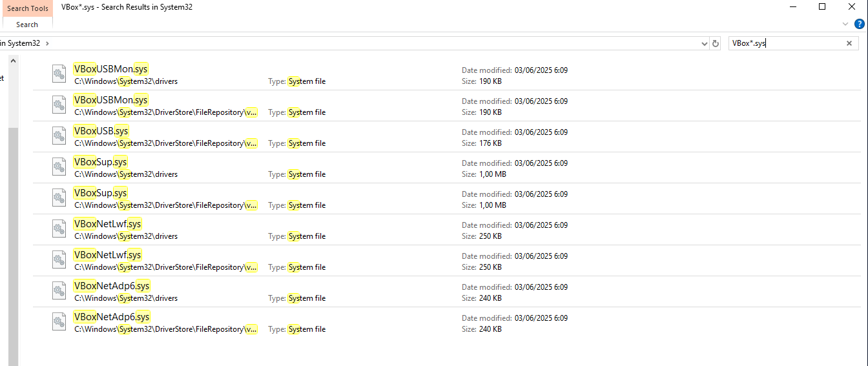Select VBoxUSBMon.sys name in System32\drivers

[111, 69]
